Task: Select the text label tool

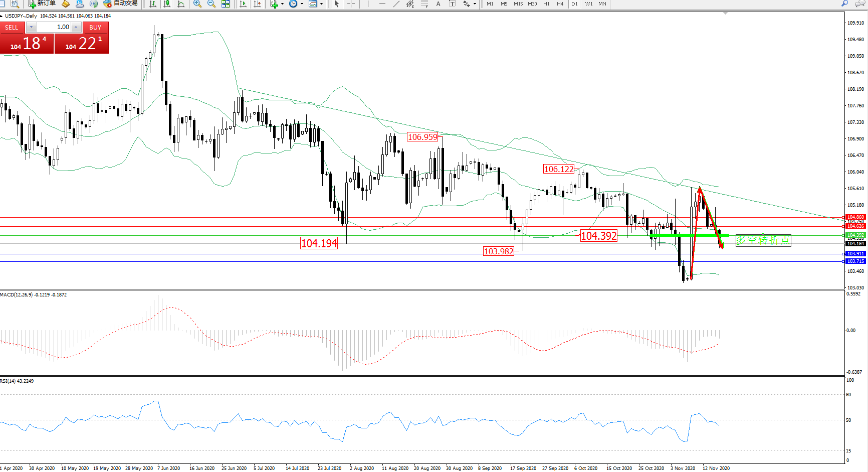Action: coord(438,4)
